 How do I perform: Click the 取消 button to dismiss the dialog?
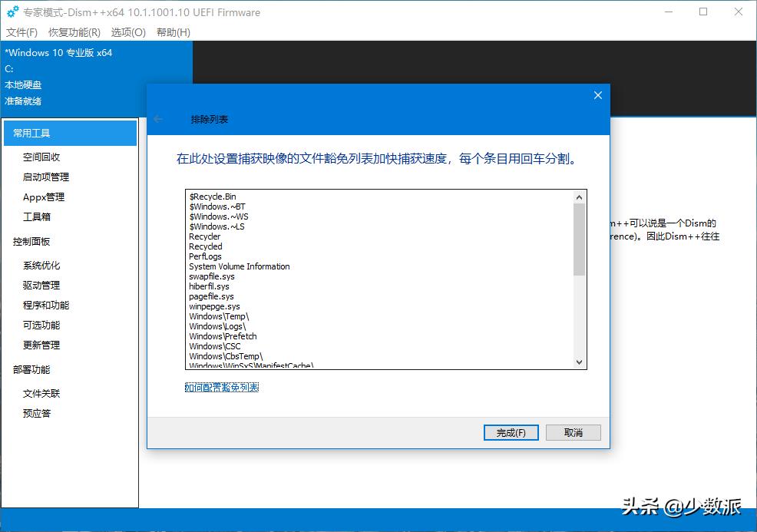pos(573,432)
